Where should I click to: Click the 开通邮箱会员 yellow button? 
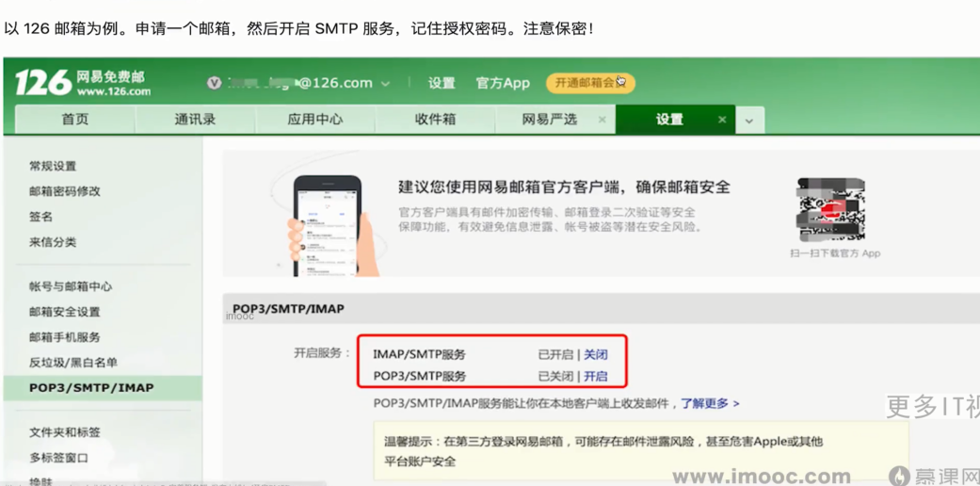[590, 83]
